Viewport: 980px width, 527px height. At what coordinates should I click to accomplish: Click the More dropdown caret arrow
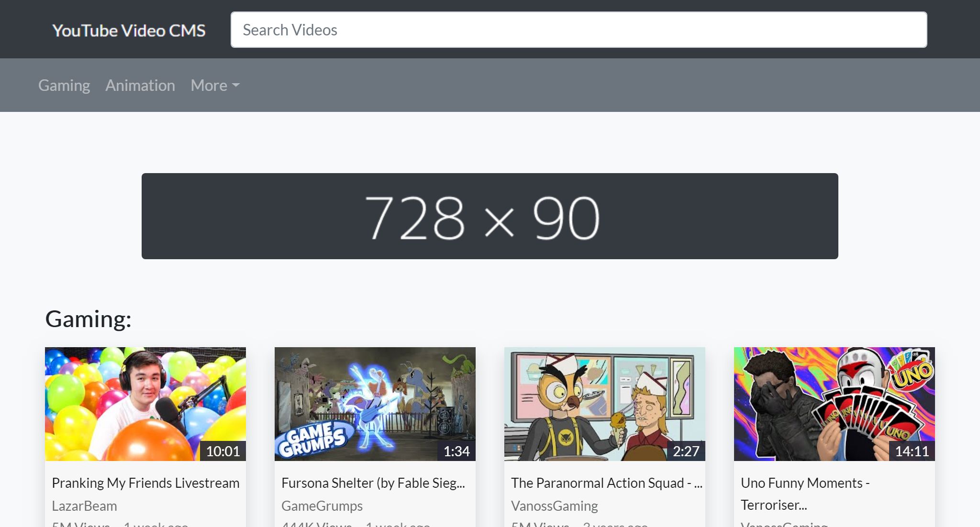point(235,85)
